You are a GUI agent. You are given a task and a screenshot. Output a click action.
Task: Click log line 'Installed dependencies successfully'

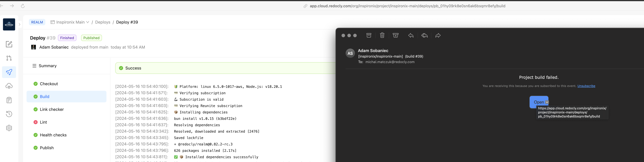click(x=216, y=157)
